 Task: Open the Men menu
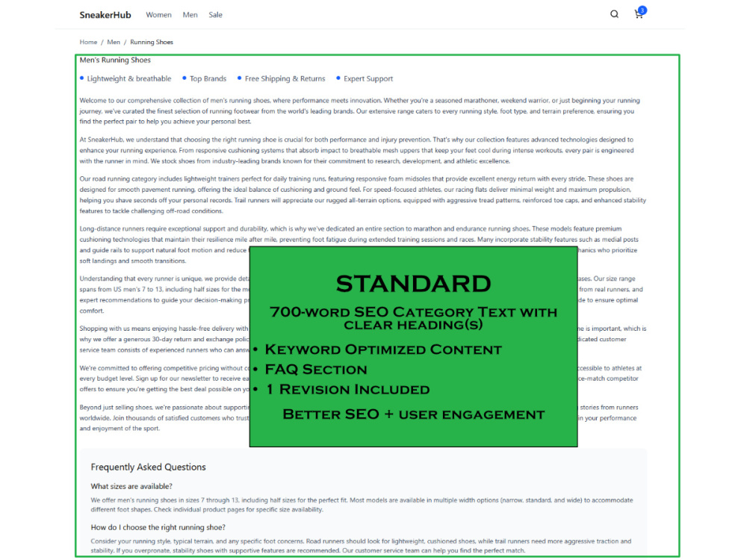[190, 15]
